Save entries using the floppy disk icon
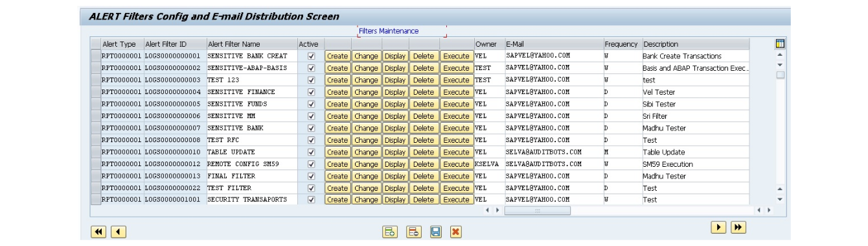This screenshot has width=868, height=246. coord(435,232)
